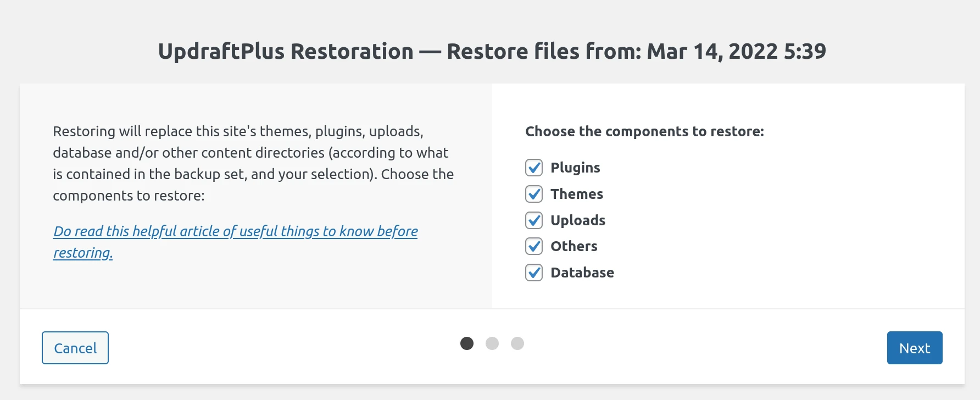Image resolution: width=980 pixels, height=400 pixels.
Task: Click the Choose the components heading
Action: [x=645, y=131]
